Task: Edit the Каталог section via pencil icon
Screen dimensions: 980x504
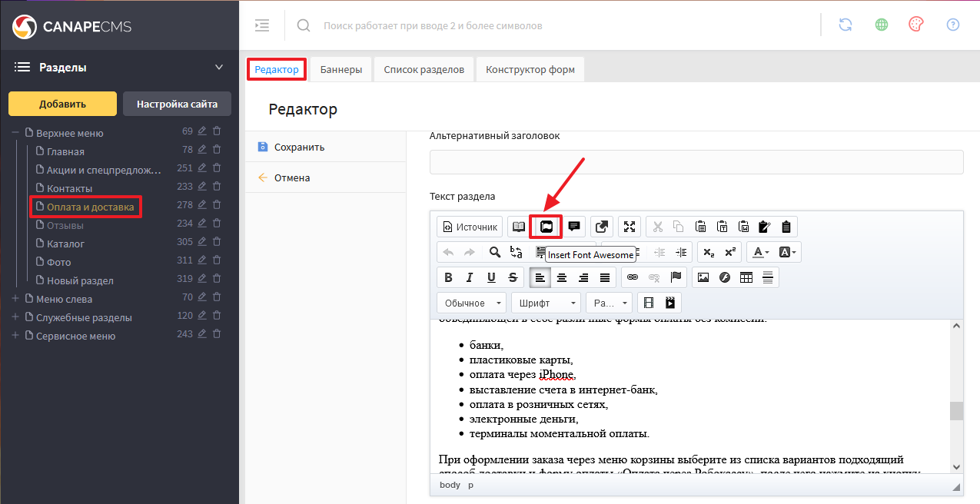Action: (x=202, y=243)
